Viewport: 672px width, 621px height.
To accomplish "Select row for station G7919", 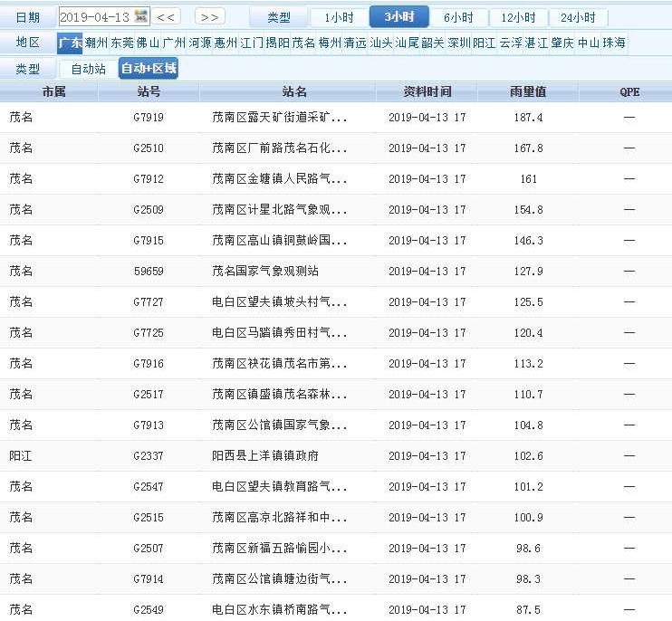I will click(x=149, y=118).
